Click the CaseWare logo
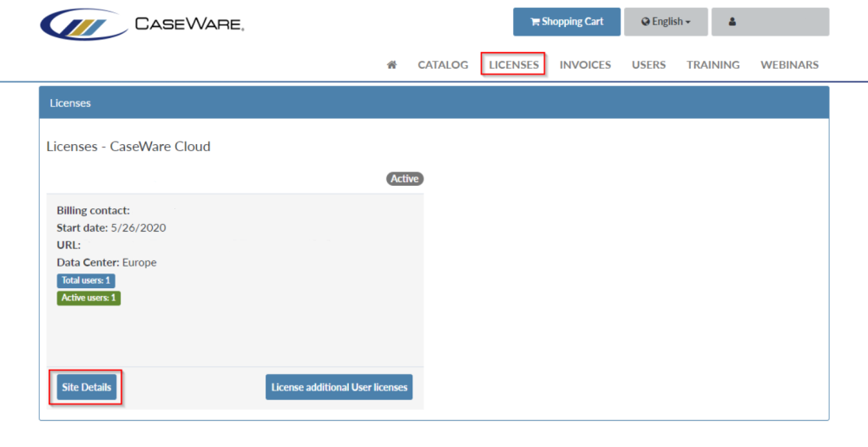The width and height of the screenshot is (868, 447). click(142, 24)
